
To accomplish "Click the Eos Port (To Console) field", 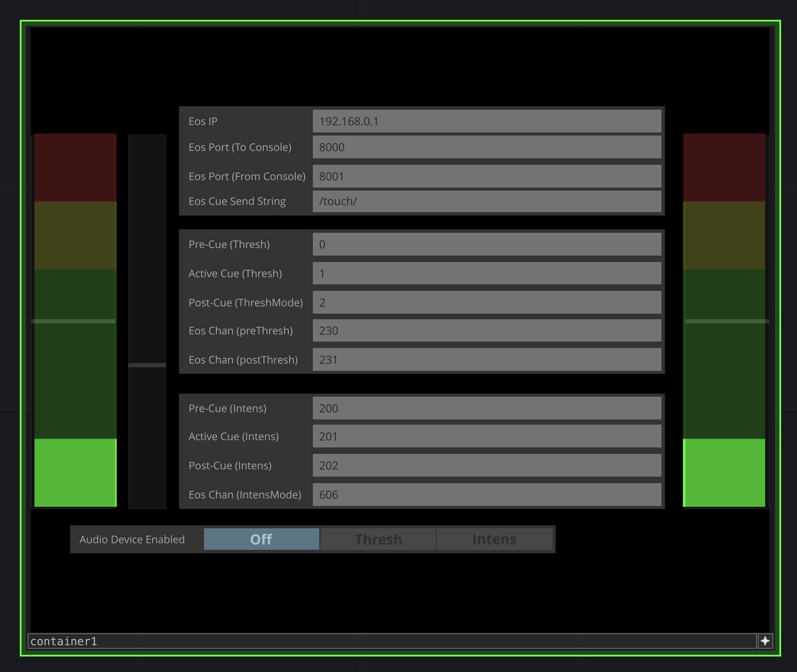I will tap(487, 147).
